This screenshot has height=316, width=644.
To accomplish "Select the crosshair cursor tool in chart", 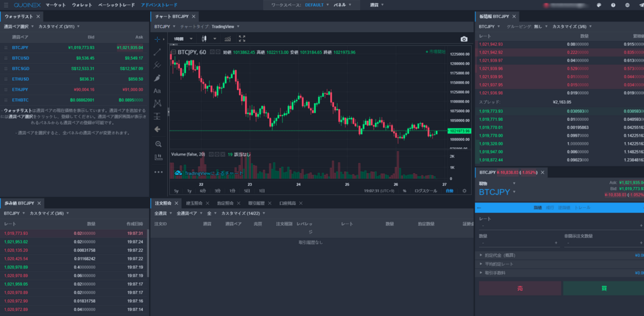I will pyautogui.click(x=157, y=38).
